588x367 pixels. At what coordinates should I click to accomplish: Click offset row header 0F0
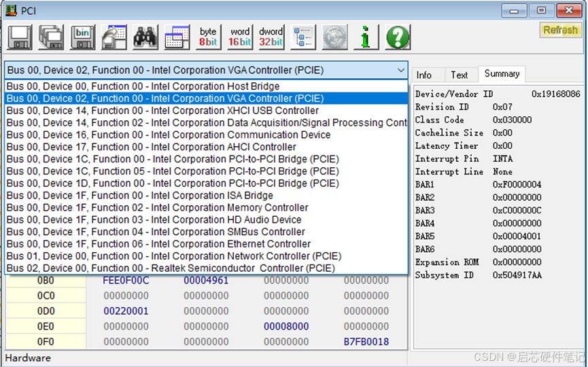coord(46,342)
